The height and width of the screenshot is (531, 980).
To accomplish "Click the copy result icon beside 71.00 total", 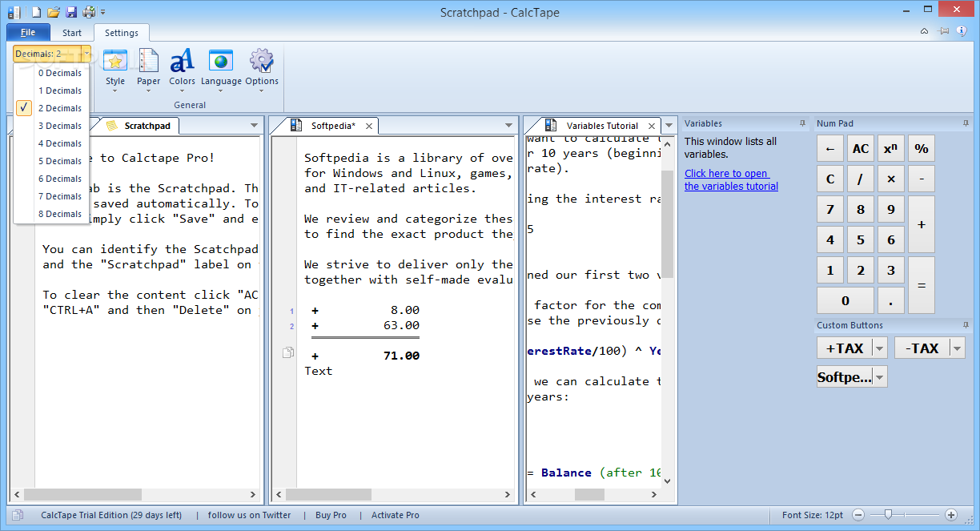I will (288, 352).
